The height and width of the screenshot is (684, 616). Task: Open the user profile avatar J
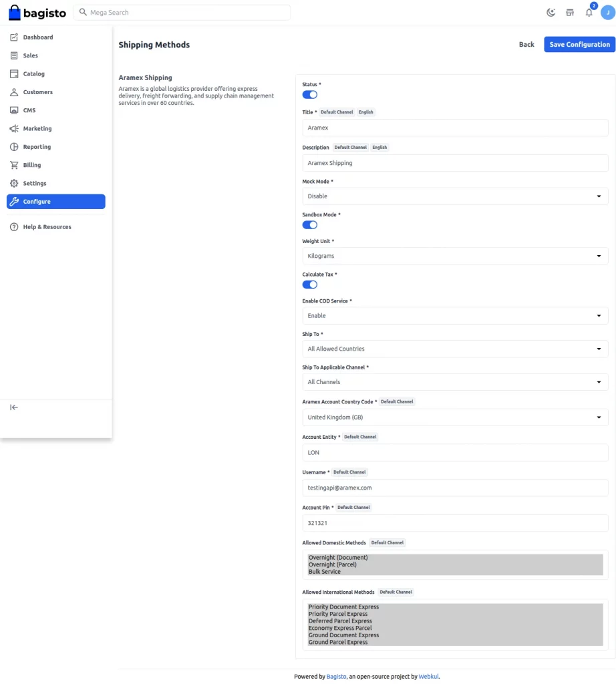pyautogui.click(x=608, y=13)
